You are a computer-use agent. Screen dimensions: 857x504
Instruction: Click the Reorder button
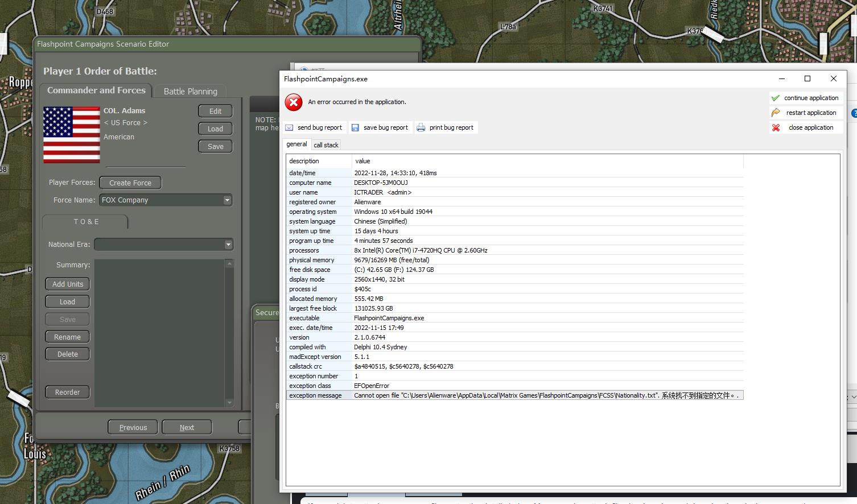(68, 392)
